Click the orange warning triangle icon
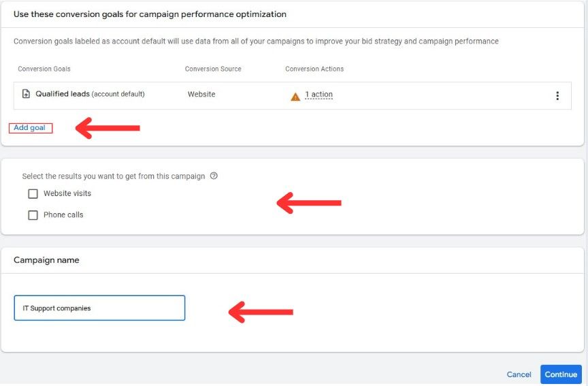The image size is (588, 386). pyautogui.click(x=295, y=97)
